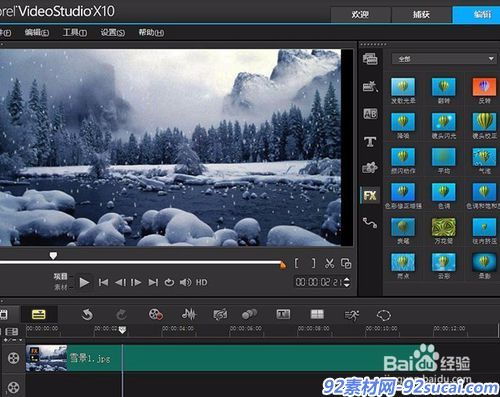This screenshot has width=500, height=397.
Task: Open the Title (T) library
Action: [x=370, y=142]
